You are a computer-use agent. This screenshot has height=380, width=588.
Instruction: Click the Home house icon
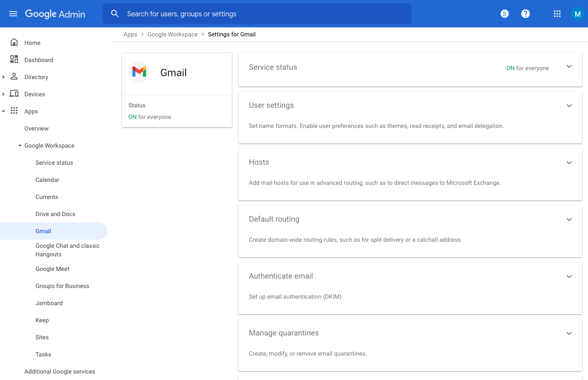click(14, 42)
